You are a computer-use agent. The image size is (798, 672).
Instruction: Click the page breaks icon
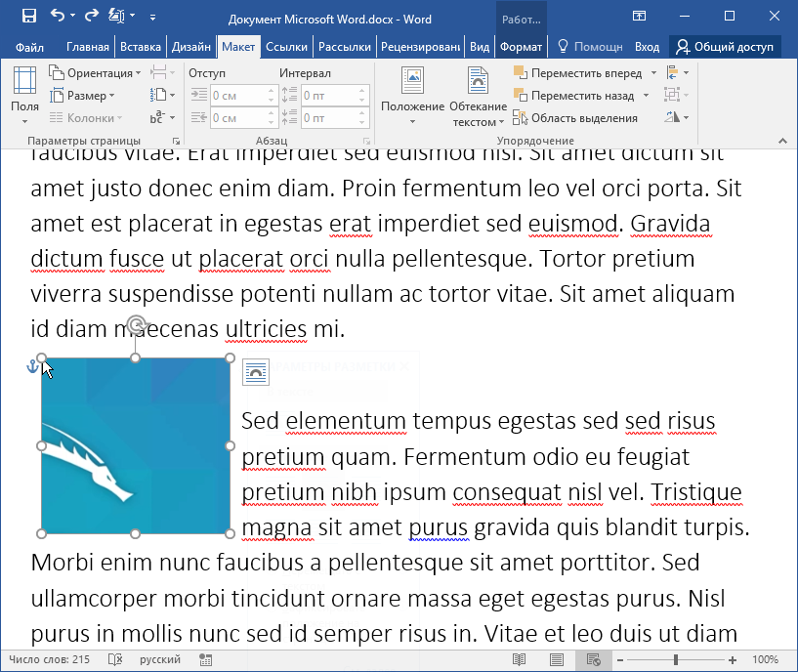coord(162,73)
